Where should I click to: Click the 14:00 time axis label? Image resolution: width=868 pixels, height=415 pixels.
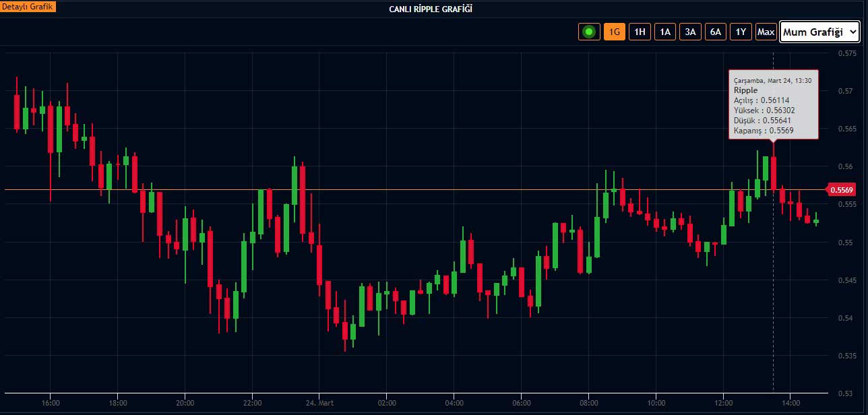[x=791, y=403]
